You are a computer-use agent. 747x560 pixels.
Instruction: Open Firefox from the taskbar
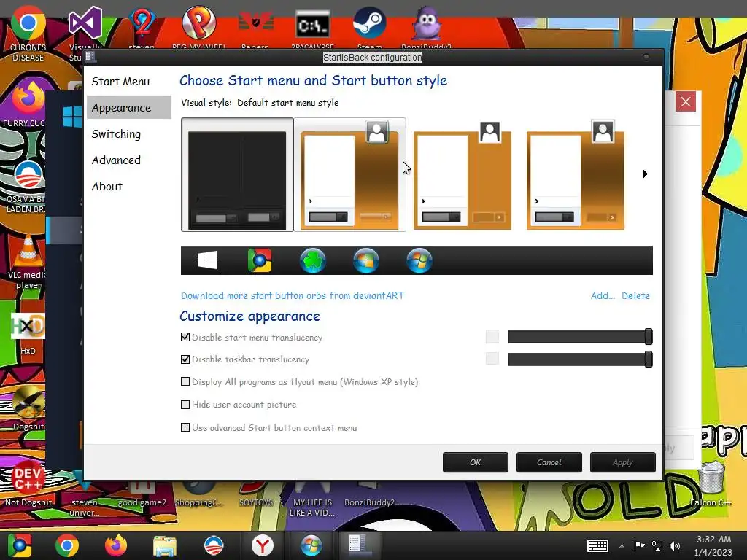116,545
